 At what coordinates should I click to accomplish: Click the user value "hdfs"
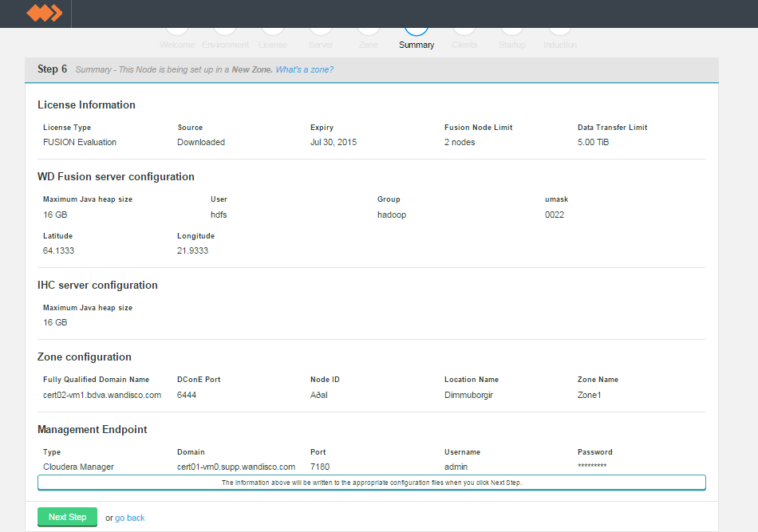tap(219, 215)
